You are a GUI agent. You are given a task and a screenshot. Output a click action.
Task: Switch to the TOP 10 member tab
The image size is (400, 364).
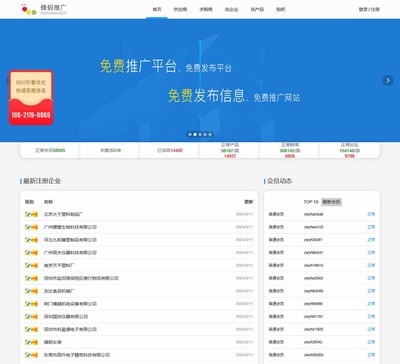[311, 202]
